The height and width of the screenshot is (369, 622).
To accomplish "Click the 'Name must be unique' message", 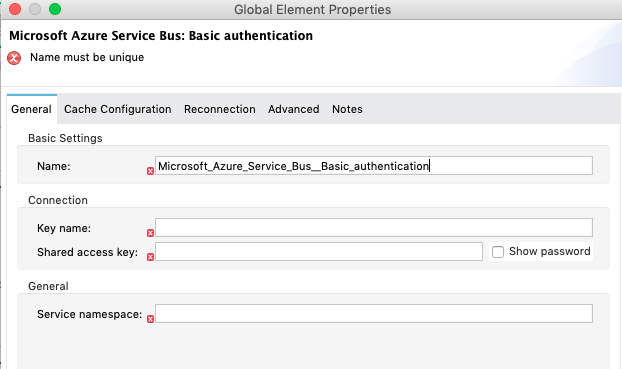I will pos(87,57).
